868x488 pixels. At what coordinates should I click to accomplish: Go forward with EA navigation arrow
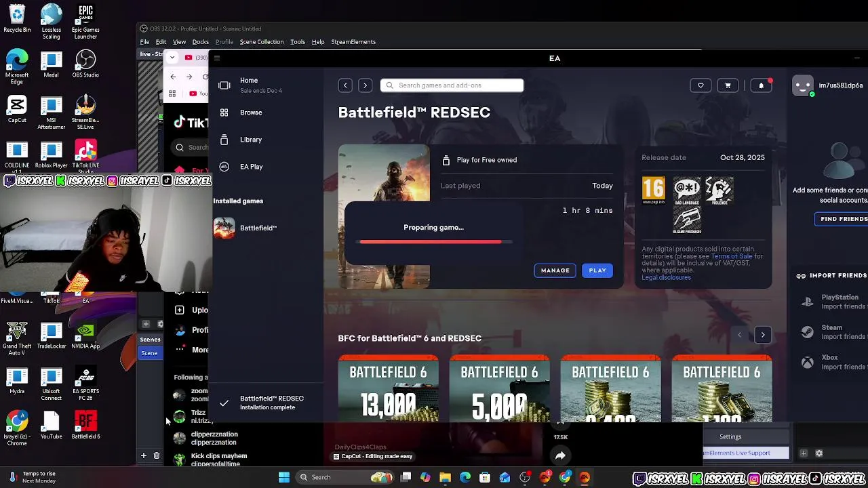(365, 85)
